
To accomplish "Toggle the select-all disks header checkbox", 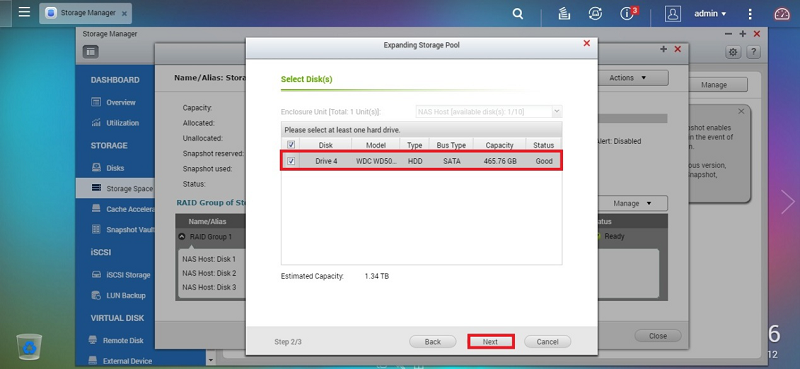I will [291, 145].
